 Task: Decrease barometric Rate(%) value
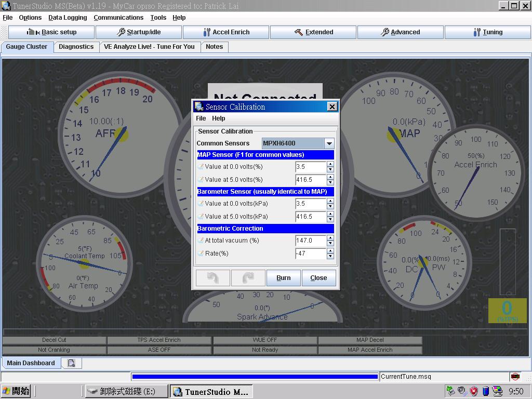[x=330, y=257]
